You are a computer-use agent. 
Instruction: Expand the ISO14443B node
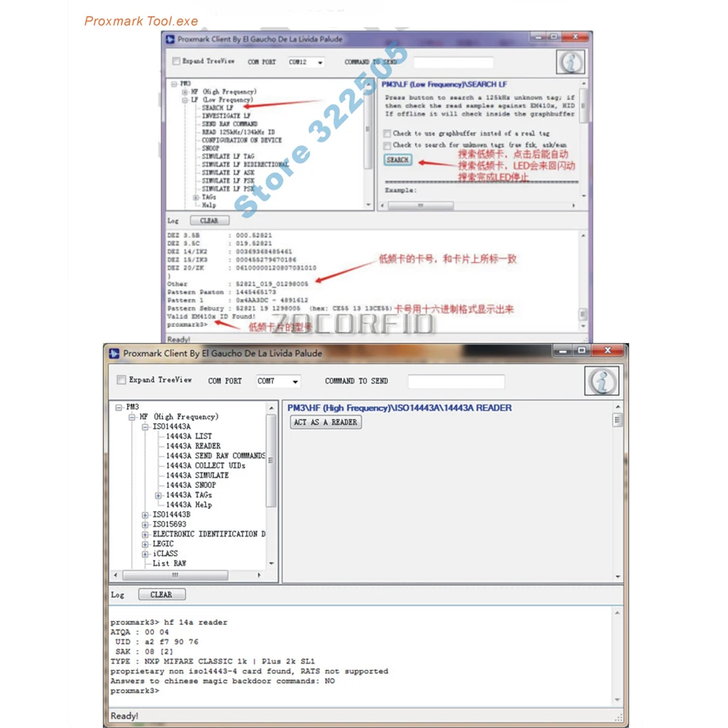tap(146, 515)
